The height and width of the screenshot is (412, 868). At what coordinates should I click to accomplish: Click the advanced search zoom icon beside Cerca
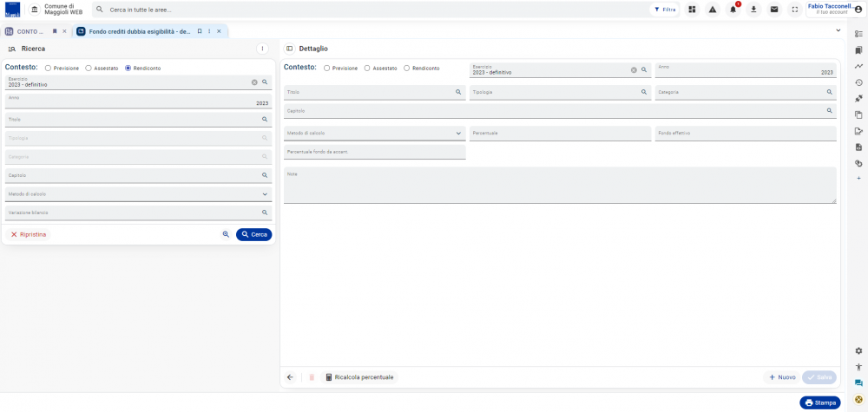[226, 234]
